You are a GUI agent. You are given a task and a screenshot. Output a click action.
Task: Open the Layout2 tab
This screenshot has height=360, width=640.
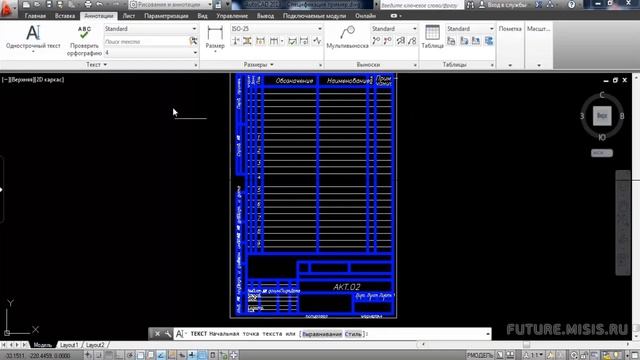pos(95,345)
